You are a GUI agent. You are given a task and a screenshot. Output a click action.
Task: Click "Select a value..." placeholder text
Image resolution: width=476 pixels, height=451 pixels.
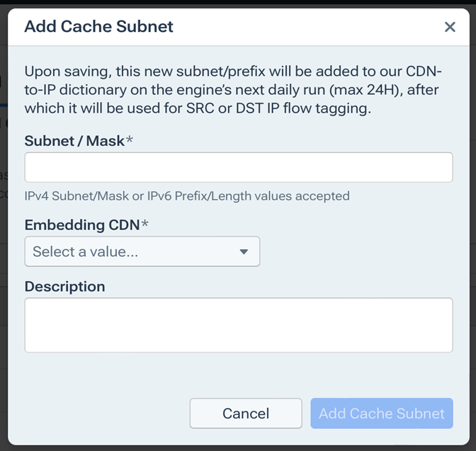pos(85,251)
